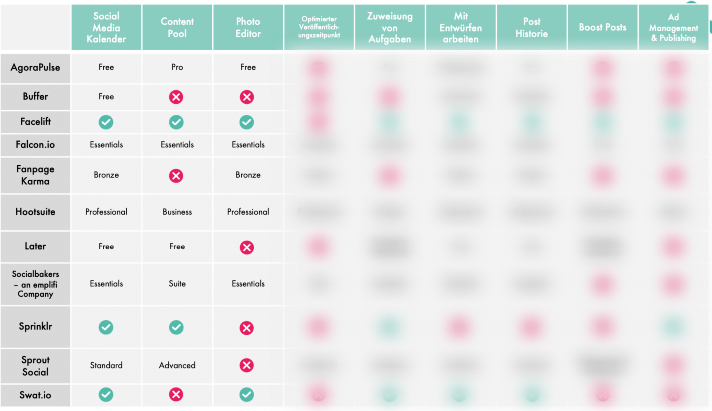Click Sprout Social's Advanced plan cell
Viewport: 712px width, 411px height.
176,365
